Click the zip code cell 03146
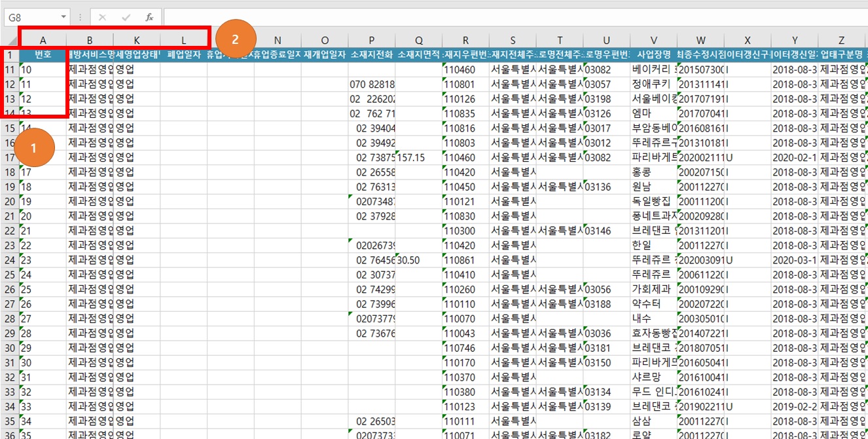The width and height of the screenshot is (868, 439). point(607,231)
